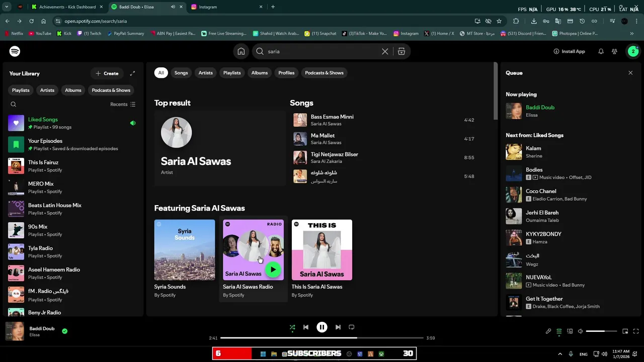Open Spotify home via logo
This screenshot has height=362, width=644.
[15, 51]
